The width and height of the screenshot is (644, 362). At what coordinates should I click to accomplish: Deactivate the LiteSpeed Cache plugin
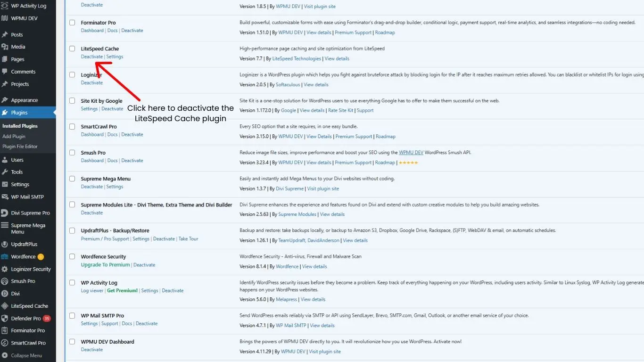coord(91,56)
